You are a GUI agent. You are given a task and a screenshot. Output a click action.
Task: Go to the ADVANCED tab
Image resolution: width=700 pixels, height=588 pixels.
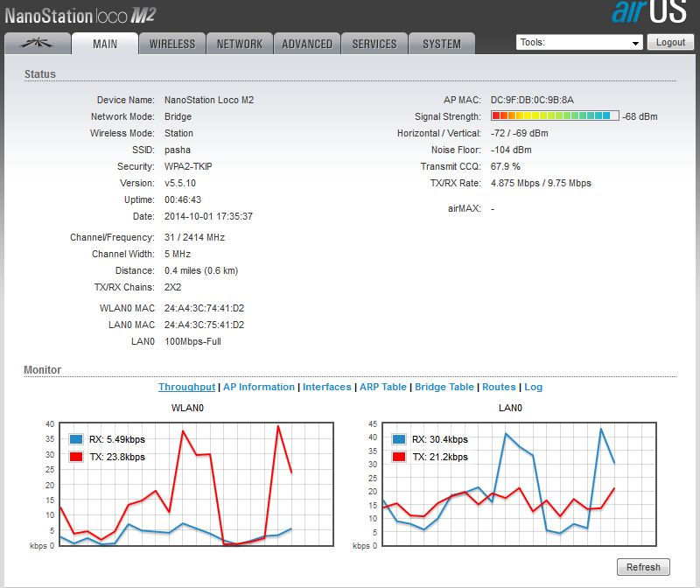click(x=307, y=44)
